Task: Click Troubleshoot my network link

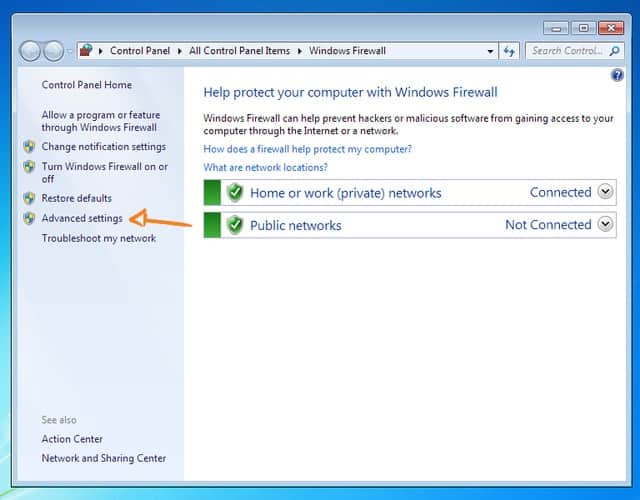Action: pyautogui.click(x=99, y=238)
